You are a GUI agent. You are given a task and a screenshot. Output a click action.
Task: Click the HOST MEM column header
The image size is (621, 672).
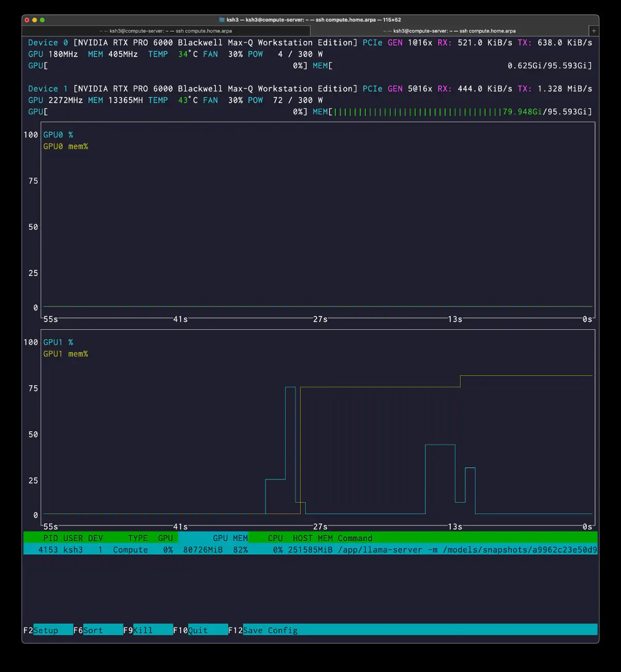pos(313,538)
